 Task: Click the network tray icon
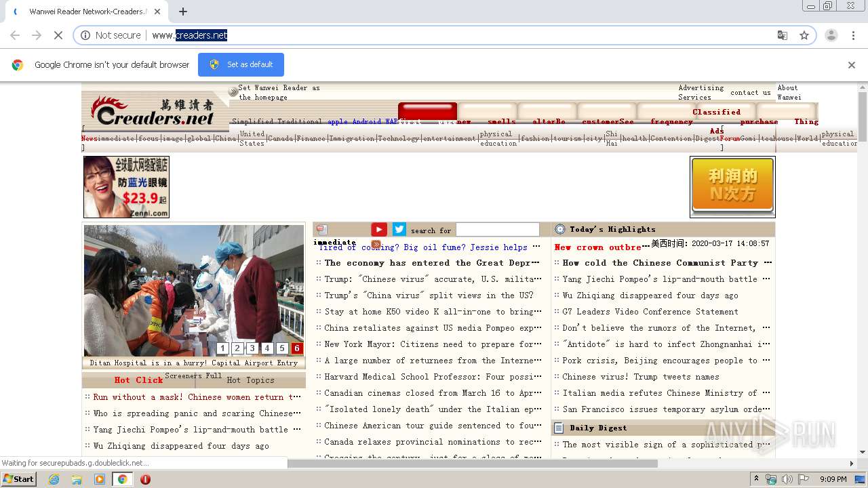pos(771,479)
